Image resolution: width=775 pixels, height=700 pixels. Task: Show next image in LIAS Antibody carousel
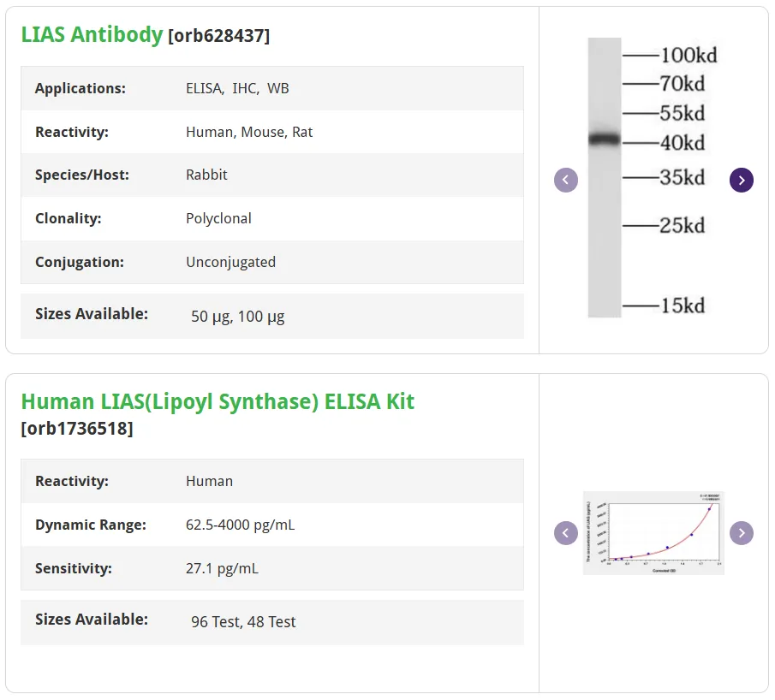point(741,180)
